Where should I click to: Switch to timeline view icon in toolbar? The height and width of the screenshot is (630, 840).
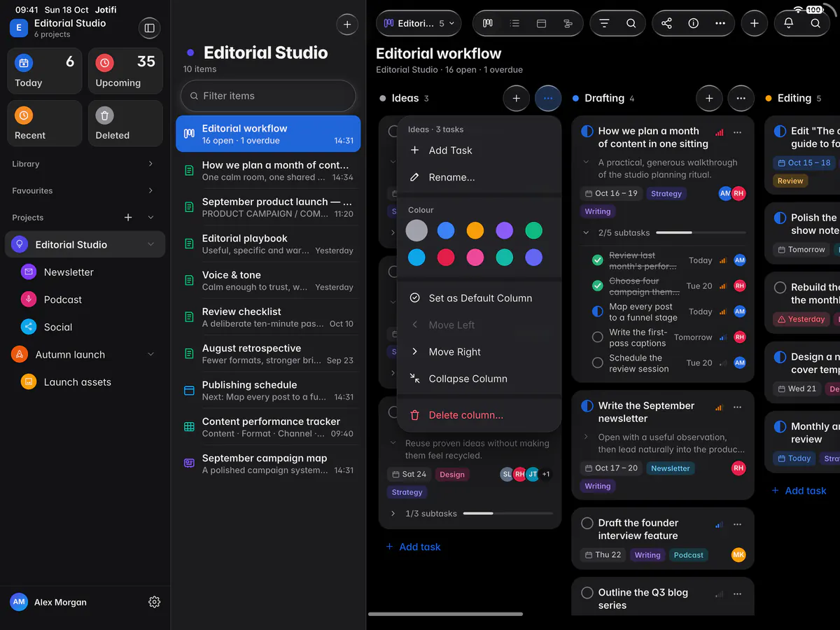coord(568,23)
